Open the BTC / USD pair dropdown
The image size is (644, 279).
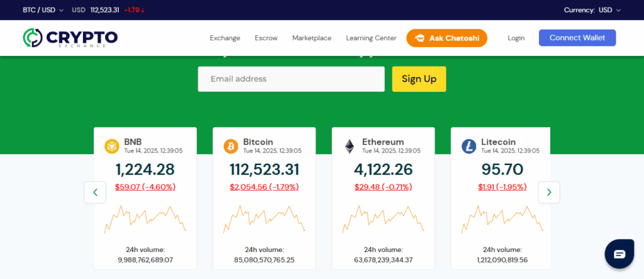point(43,10)
